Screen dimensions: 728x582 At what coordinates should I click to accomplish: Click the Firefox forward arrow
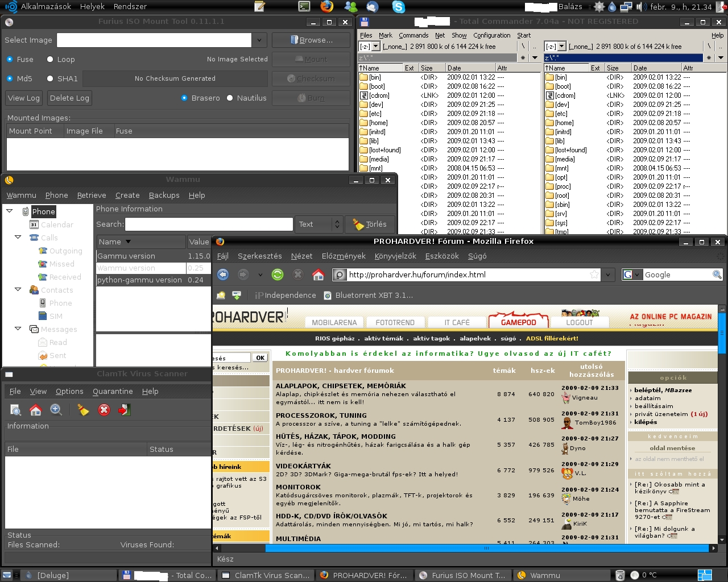pyautogui.click(x=243, y=275)
